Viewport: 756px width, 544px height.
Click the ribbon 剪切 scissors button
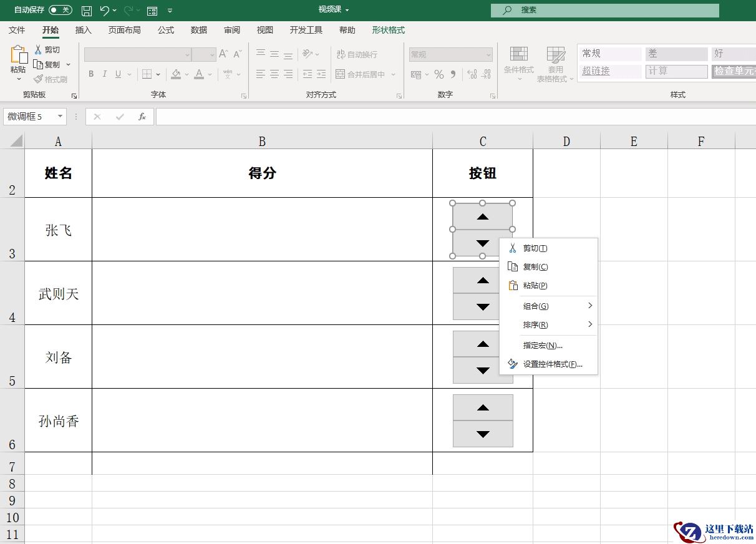(47, 50)
